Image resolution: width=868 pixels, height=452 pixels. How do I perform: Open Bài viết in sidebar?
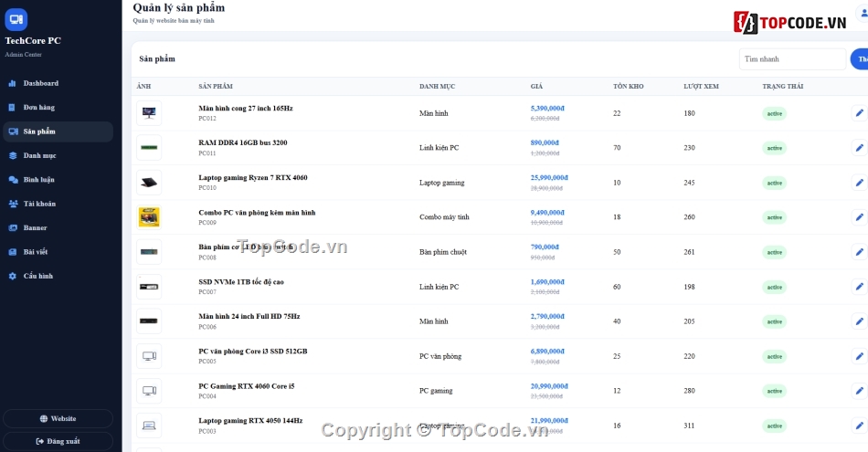coord(58,252)
